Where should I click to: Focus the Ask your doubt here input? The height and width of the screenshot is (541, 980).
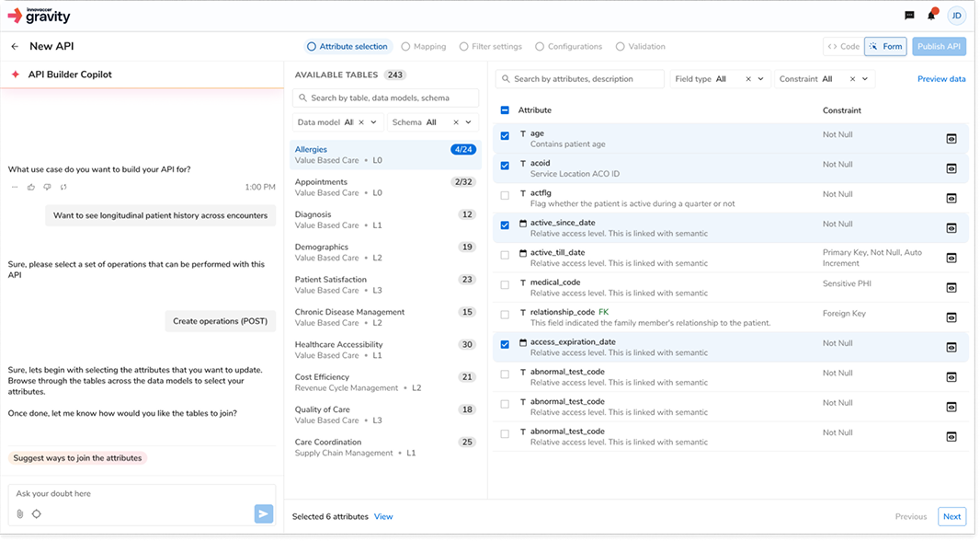(142, 493)
